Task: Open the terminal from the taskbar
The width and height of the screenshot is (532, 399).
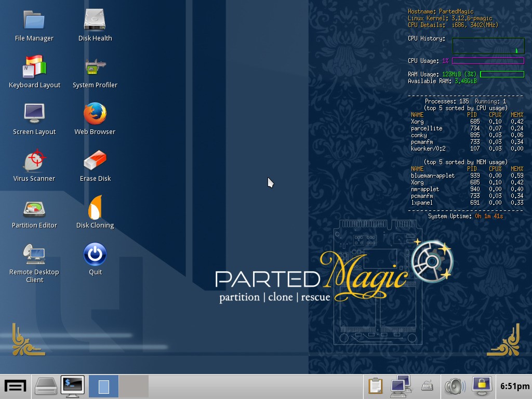Action: pos(72,385)
